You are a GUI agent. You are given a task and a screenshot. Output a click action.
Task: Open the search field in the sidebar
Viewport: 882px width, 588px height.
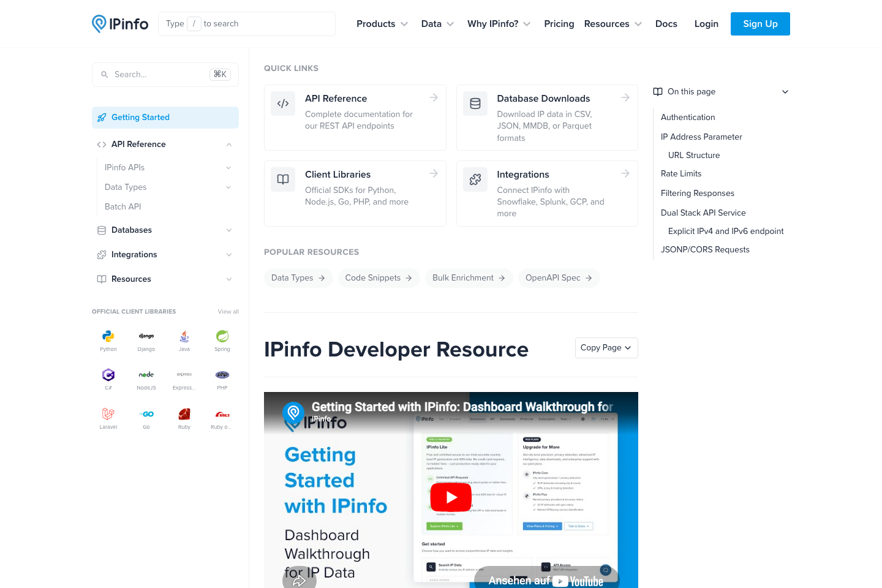165,74
